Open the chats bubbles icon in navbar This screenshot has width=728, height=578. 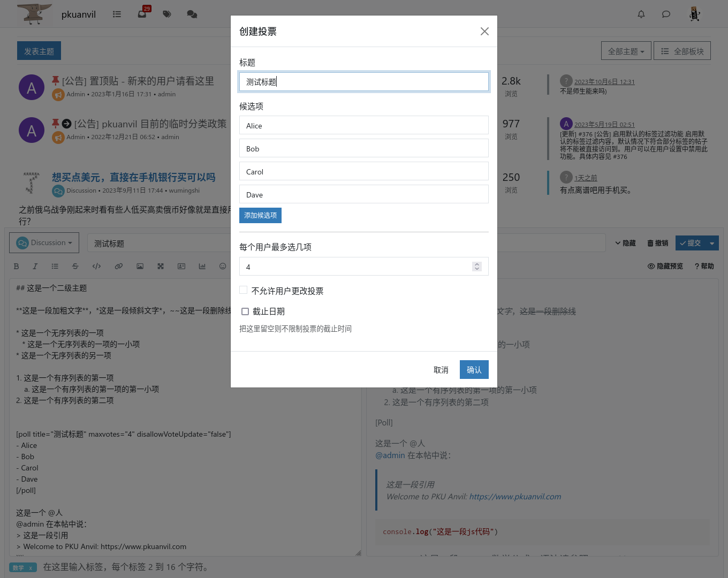pyautogui.click(x=192, y=14)
